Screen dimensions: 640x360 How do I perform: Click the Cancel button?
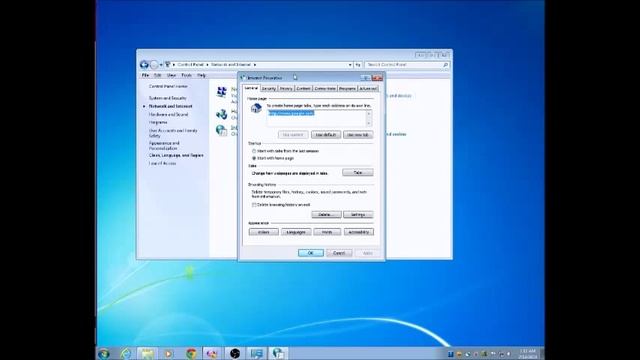(339, 253)
